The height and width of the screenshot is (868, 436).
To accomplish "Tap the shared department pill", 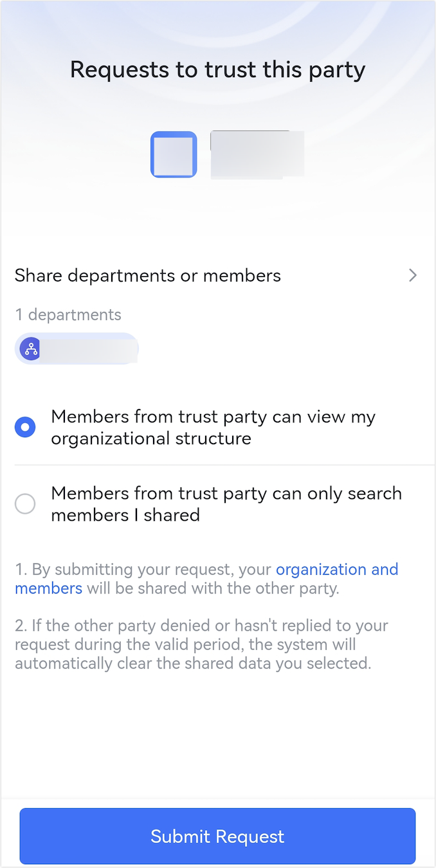I will (x=77, y=349).
